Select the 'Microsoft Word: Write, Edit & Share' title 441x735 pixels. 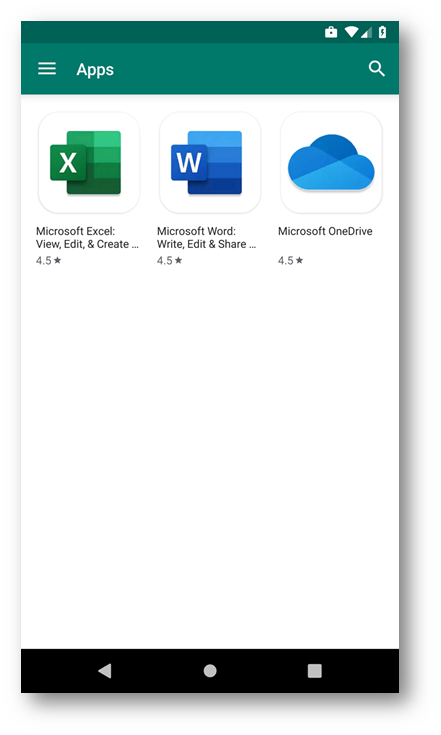tap(206, 238)
